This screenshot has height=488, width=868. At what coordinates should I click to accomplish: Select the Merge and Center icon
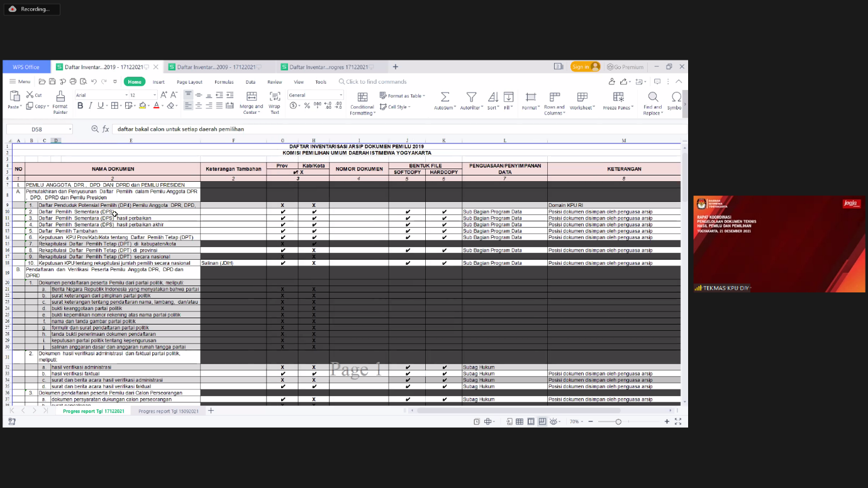pos(252,96)
